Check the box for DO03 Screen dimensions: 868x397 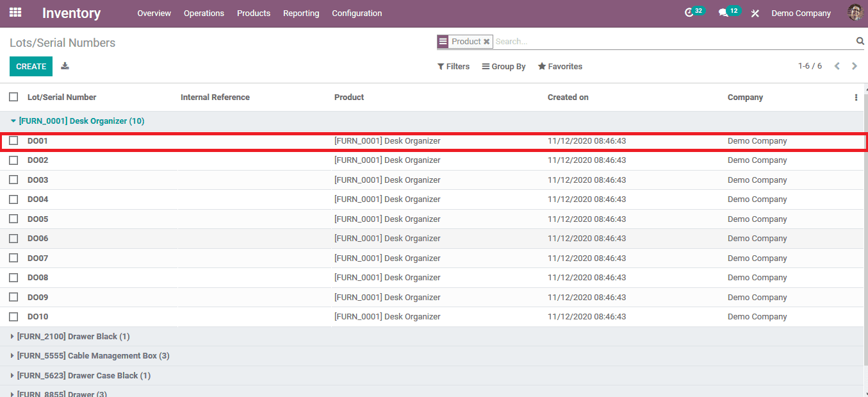(13, 180)
